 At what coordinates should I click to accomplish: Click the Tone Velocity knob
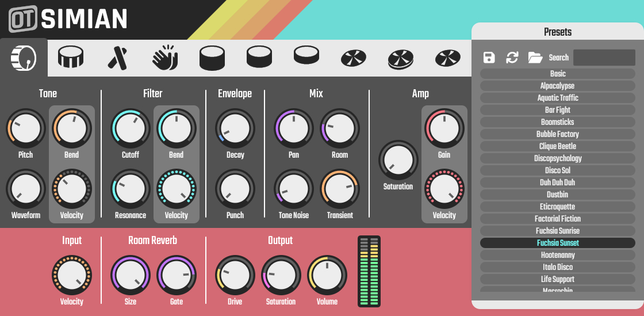pyautogui.click(x=72, y=189)
